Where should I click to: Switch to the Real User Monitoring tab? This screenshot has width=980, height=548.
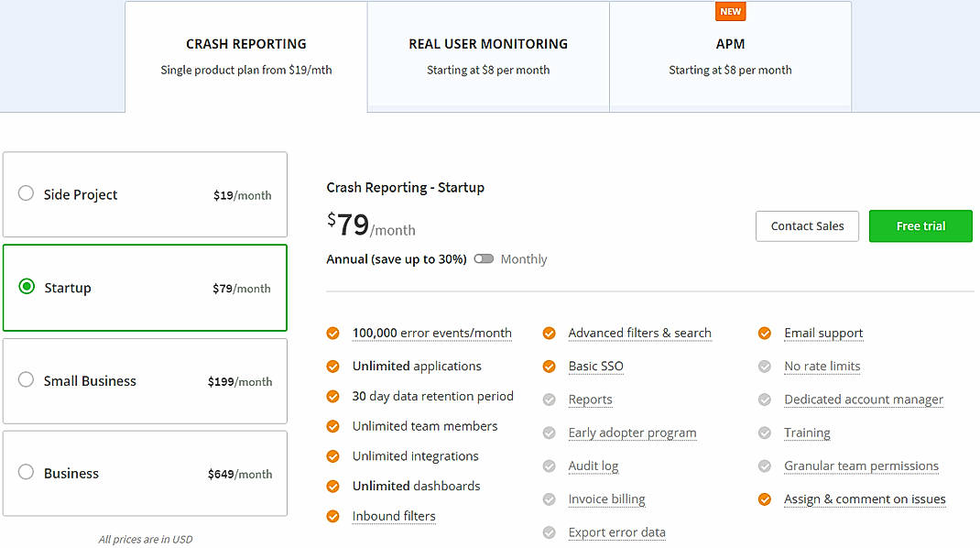488,56
